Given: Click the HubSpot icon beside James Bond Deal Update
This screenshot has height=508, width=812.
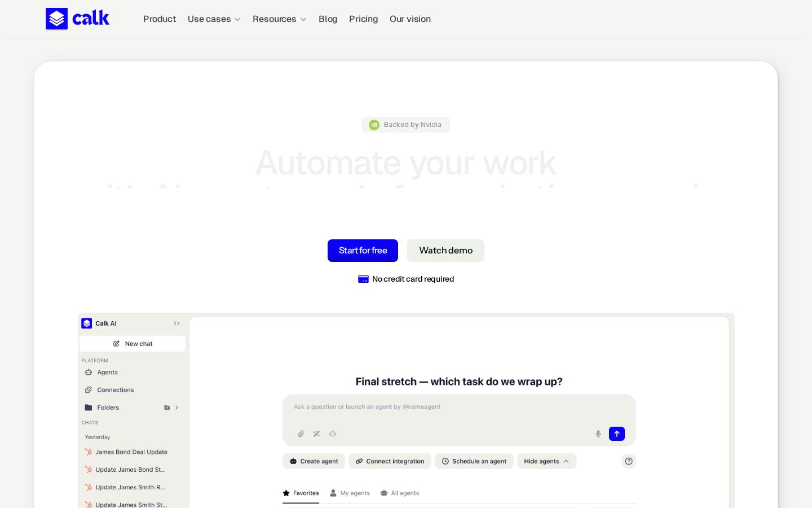Looking at the screenshot, I should point(89,452).
